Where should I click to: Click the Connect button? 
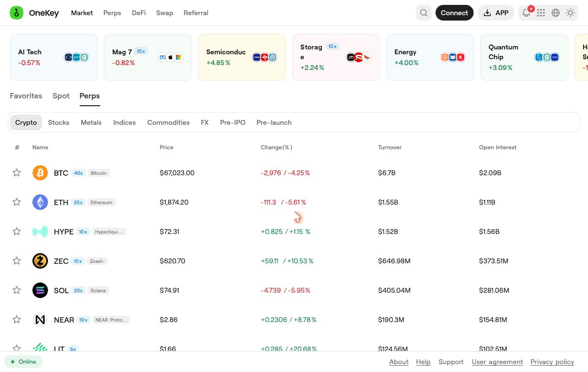coord(454,13)
